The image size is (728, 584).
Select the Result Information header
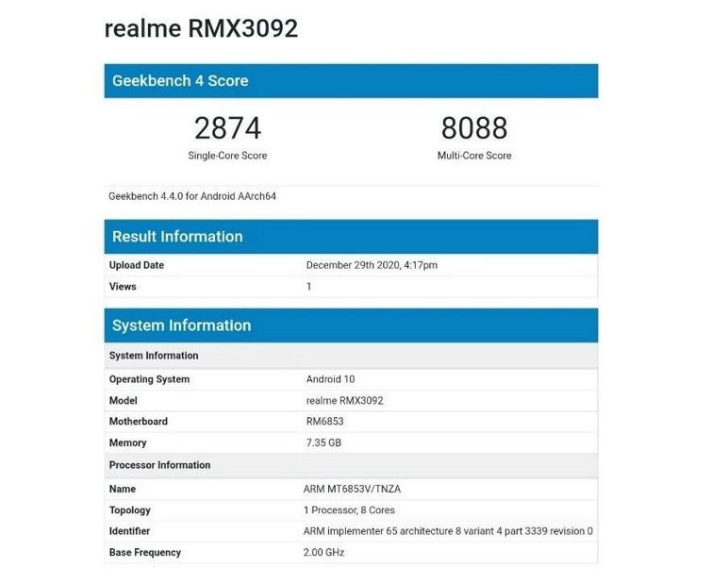click(x=351, y=237)
